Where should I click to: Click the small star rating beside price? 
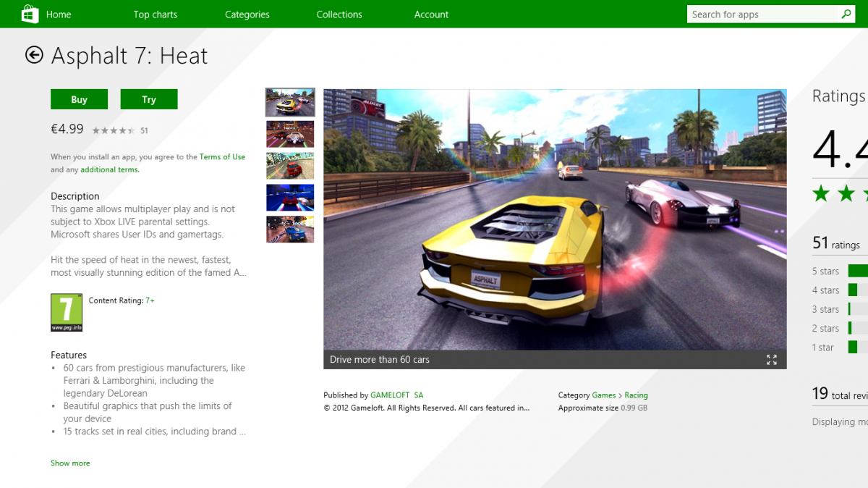coord(114,130)
